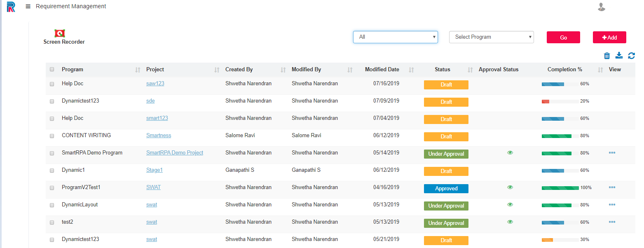
Task: Open the smart123 project link
Action: pyautogui.click(x=157, y=118)
